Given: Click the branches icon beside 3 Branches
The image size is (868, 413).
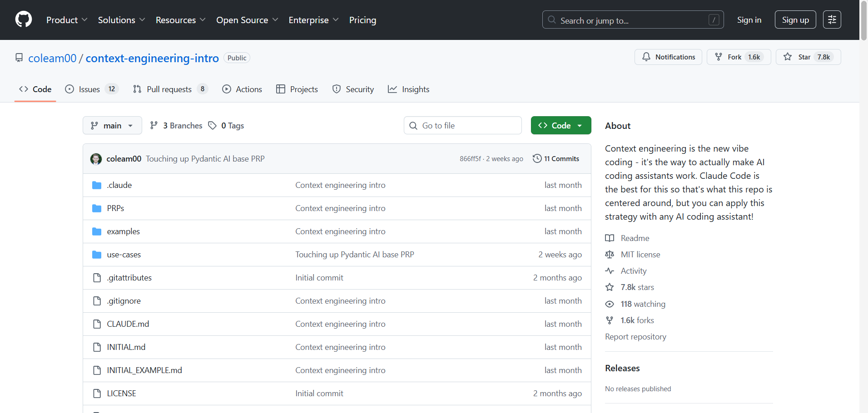Looking at the screenshot, I should (x=154, y=125).
